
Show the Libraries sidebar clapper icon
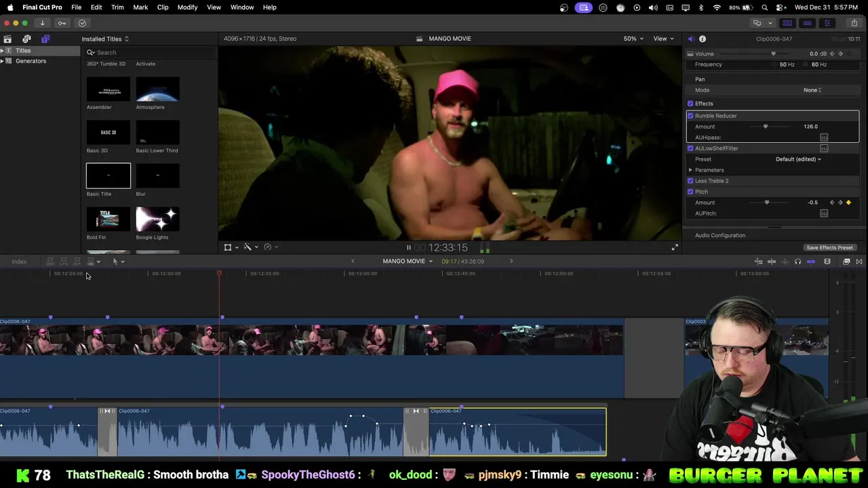click(x=7, y=39)
